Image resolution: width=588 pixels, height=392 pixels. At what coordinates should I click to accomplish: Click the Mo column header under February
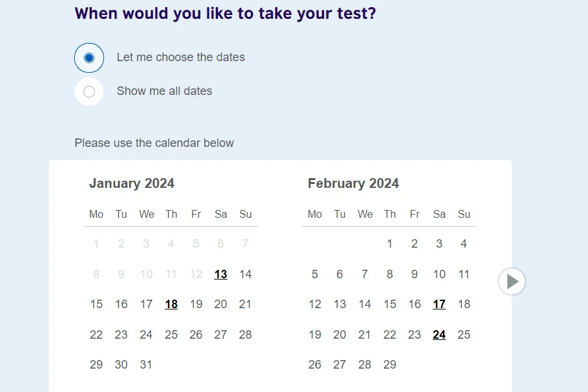pyautogui.click(x=315, y=214)
